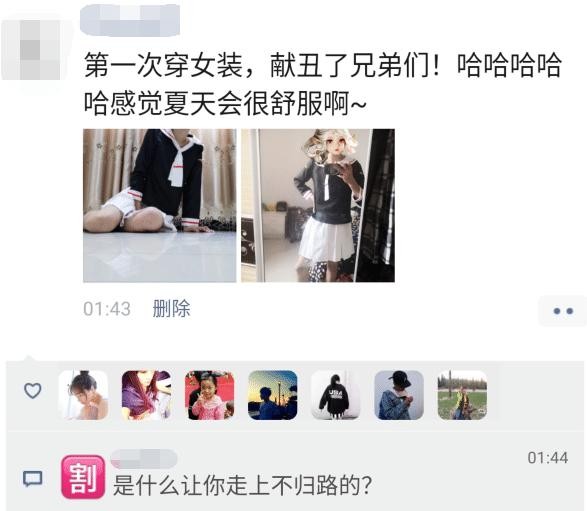The width and height of the screenshot is (587, 511).
Task: Tap the comment 是什么让你走上不归路的?
Action: (x=242, y=486)
